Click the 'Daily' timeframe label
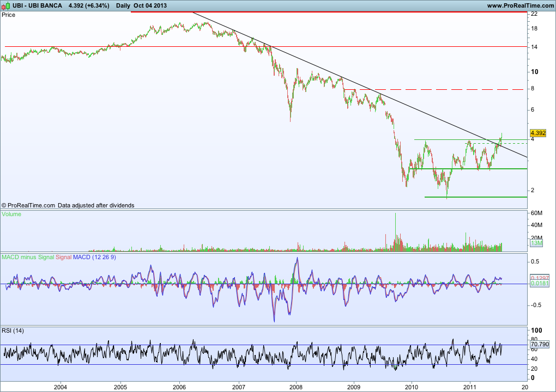 tap(123, 5)
